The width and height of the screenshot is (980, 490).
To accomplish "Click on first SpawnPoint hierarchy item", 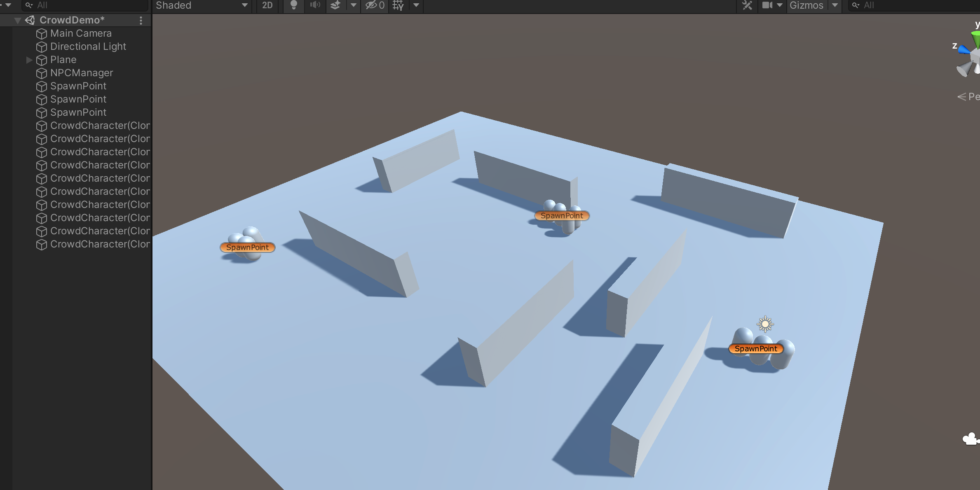I will 77,86.
